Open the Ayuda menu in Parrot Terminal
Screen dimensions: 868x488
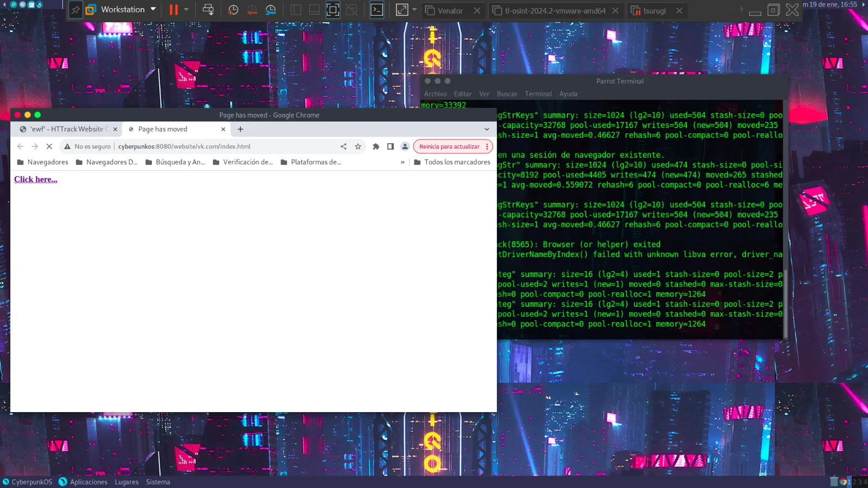click(x=568, y=94)
